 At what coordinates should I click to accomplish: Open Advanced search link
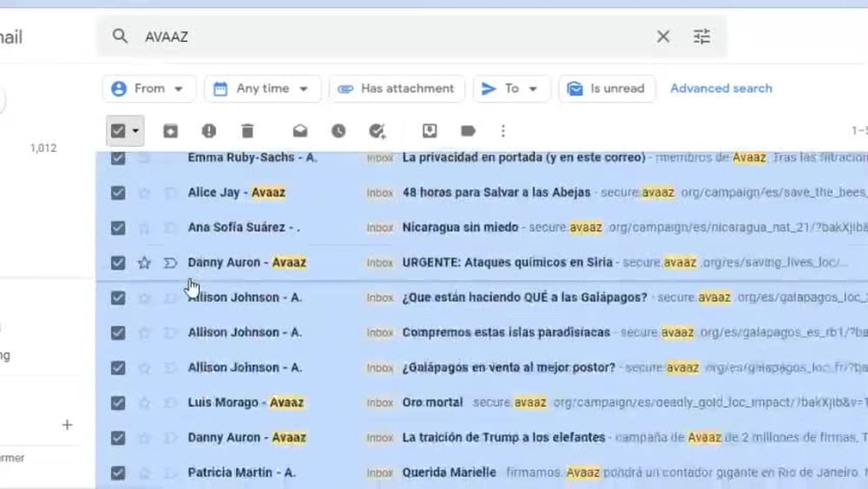click(x=720, y=89)
